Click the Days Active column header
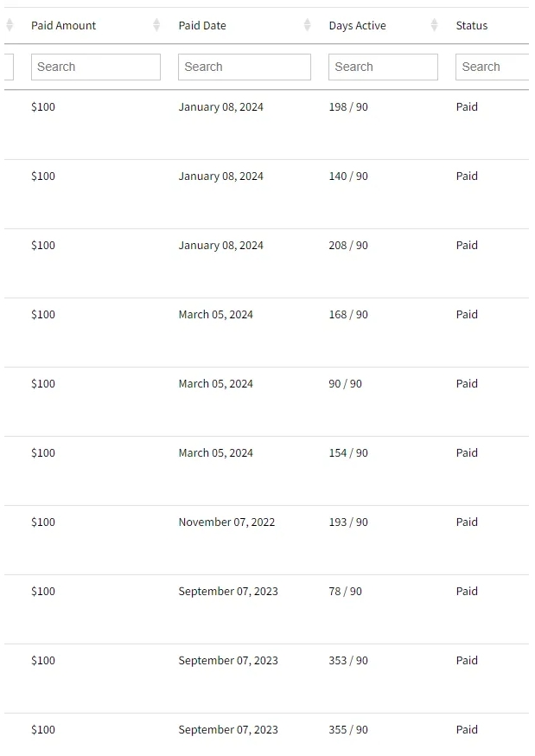 (x=357, y=26)
